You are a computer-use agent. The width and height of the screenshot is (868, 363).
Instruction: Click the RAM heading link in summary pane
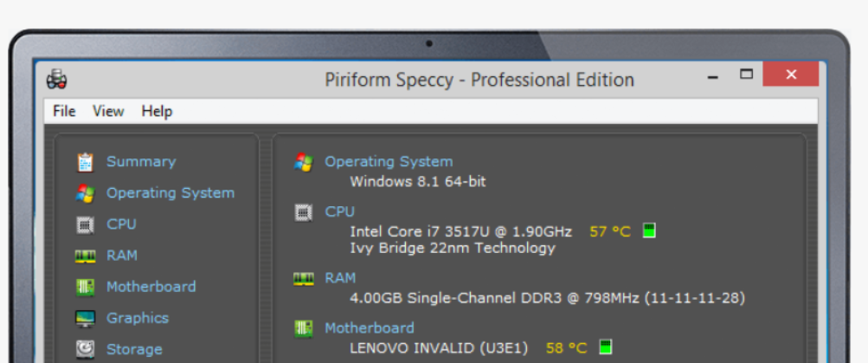point(340,277)
